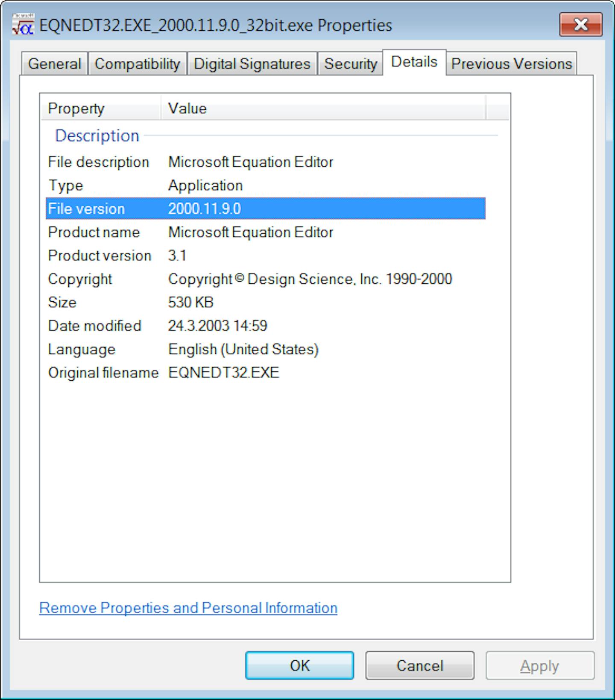Click the Equation Editor icon in title bar
This screenshot has width=615, height=700.
[23, 24]
